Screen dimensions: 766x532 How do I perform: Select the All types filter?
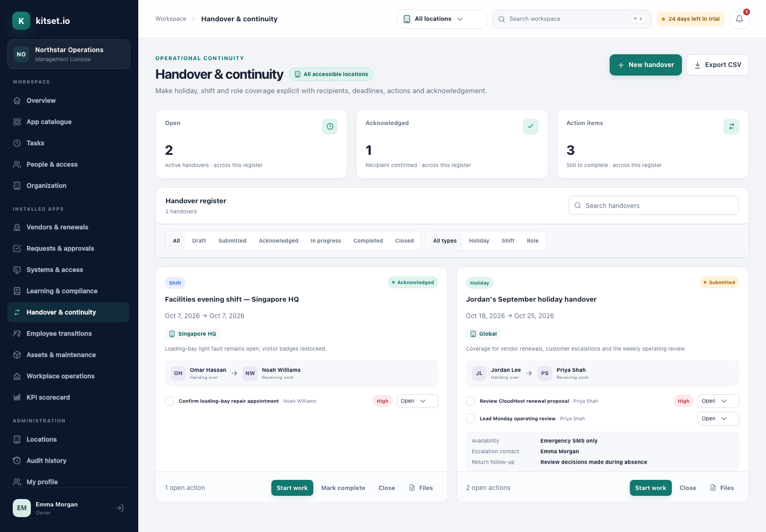445,241
